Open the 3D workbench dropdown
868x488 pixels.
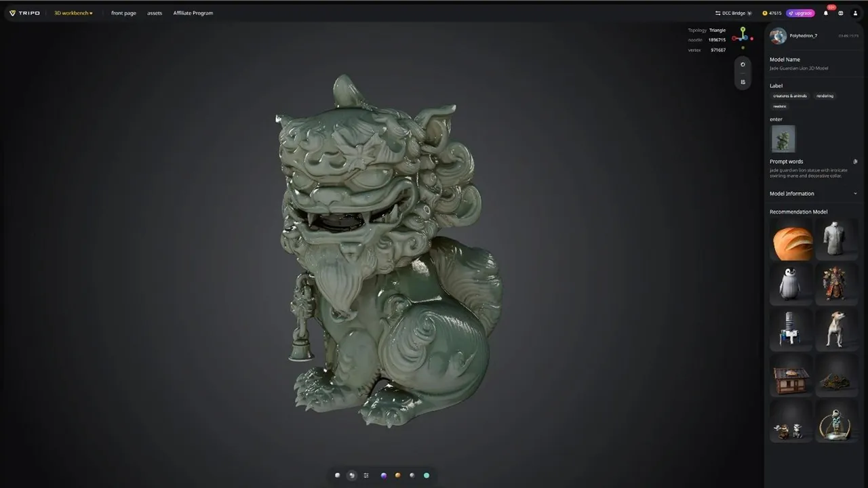click(x=73, y=13)
